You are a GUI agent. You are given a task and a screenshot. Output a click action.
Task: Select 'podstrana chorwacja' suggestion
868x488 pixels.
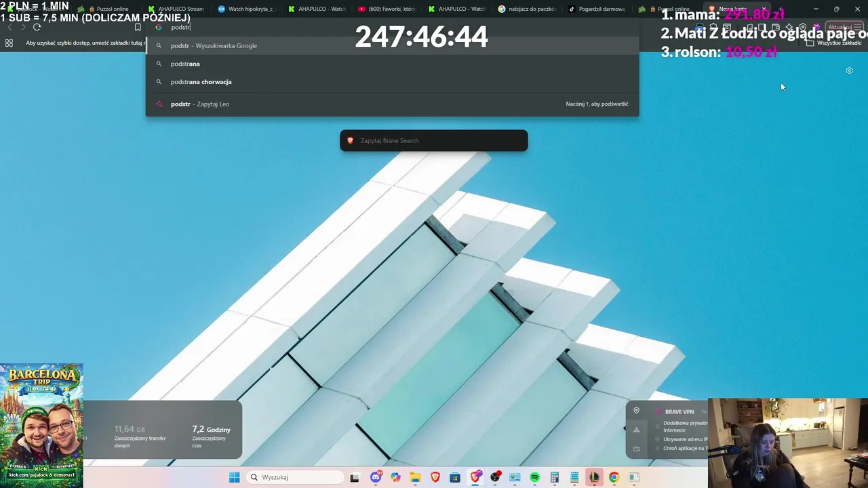pos(392,82)
